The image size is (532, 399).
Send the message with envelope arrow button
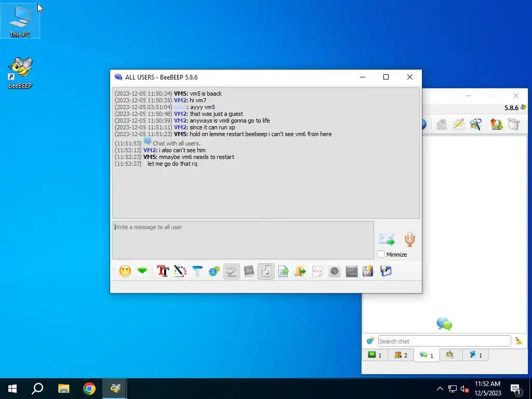(387, 239)
